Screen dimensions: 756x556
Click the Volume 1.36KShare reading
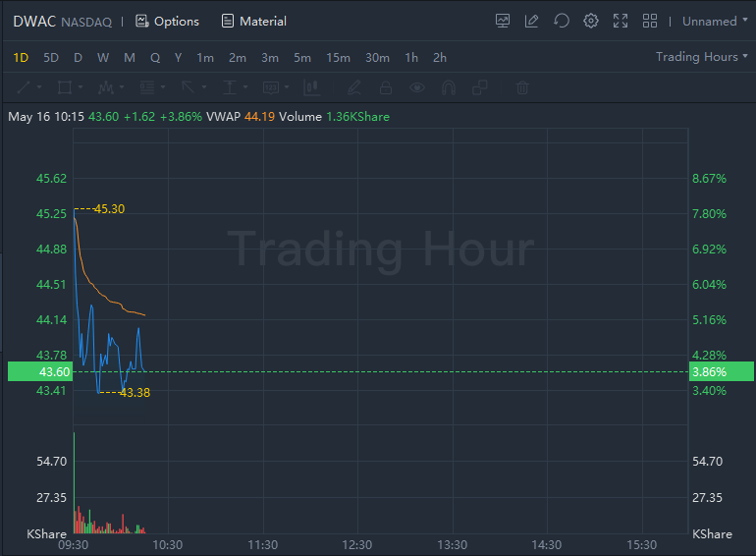point(334,117)
